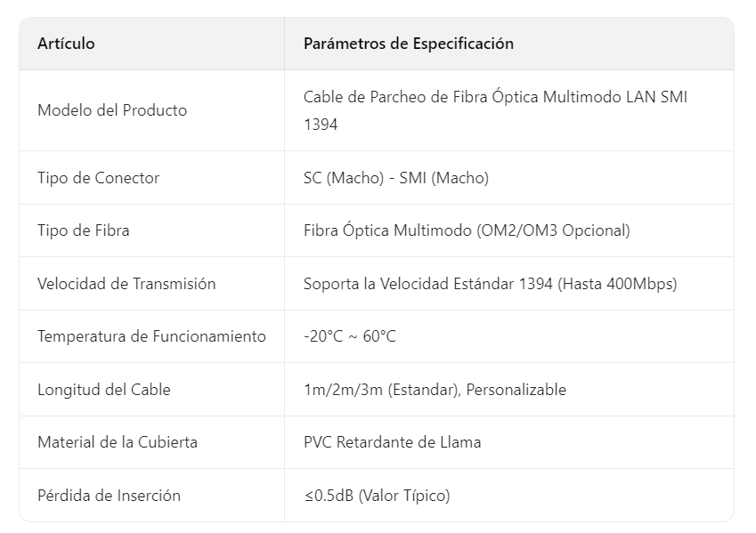Click the "1m/2m/3m (Estandar)" length text
This screenshot has height=533, width=756.
(x=380, y=390)
